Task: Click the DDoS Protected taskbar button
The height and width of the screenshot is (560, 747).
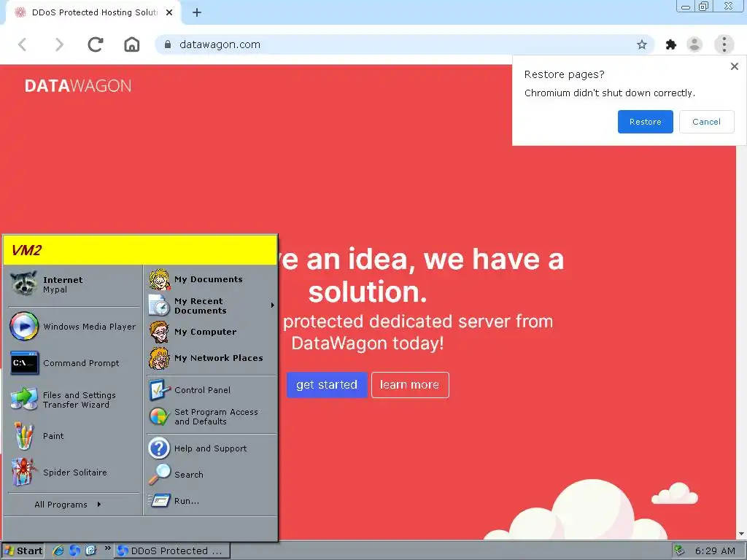Action: point(172,551)
